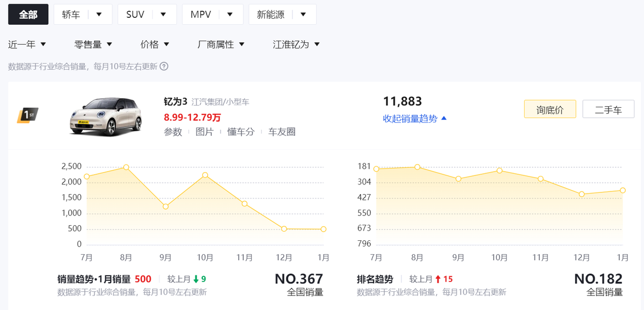
Task: Click the 1月 point on ranking chart
Action: tap(623, 190)
